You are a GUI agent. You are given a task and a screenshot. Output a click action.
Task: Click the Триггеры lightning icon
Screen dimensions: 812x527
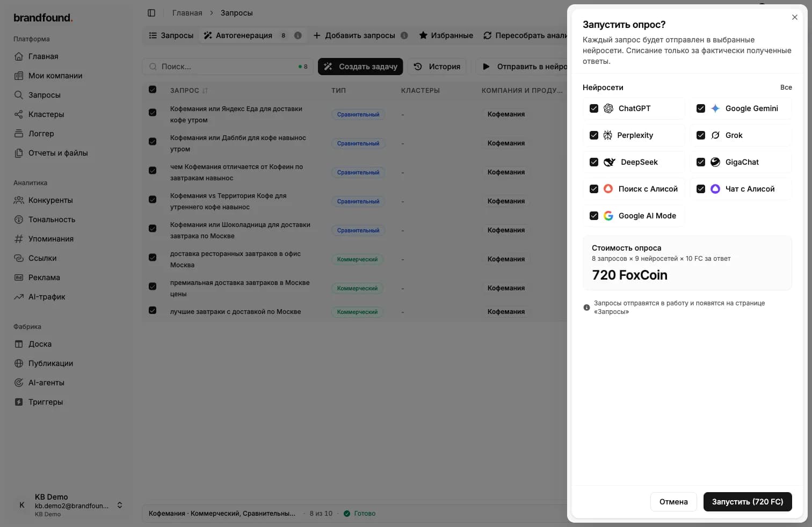[19, 402]
